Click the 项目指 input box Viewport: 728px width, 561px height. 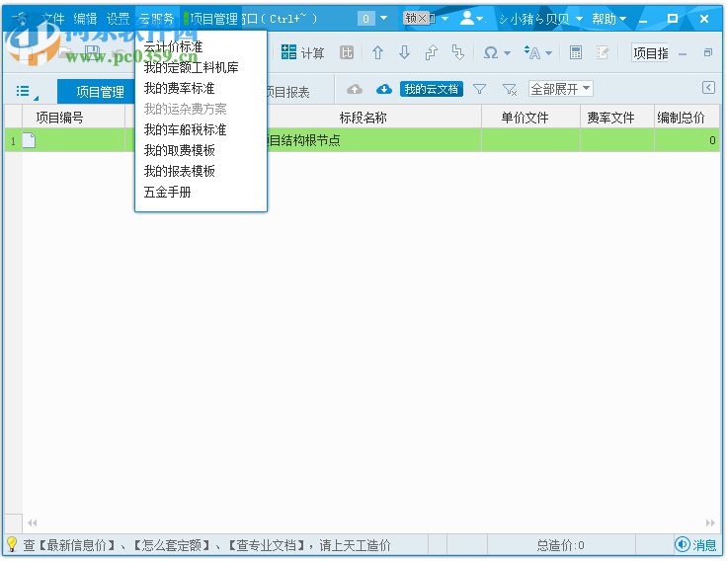click(x=650, y=53)
